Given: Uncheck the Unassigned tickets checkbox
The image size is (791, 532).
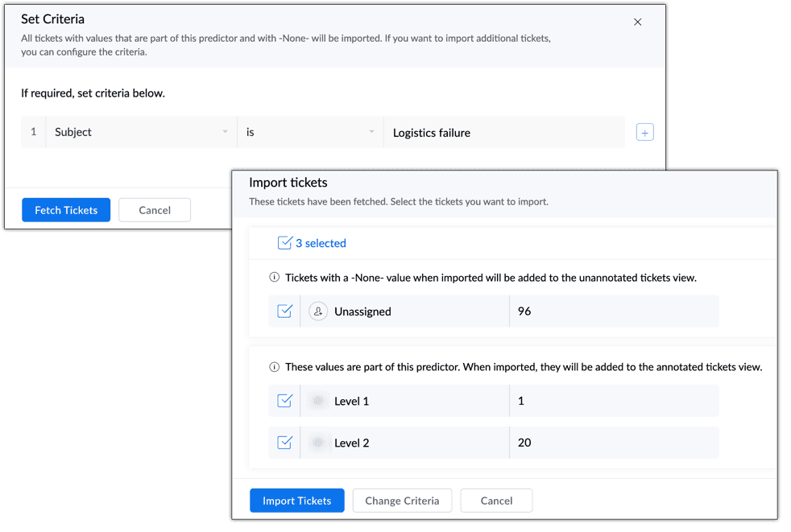Looking at the screenshot, I should click(284, 311).
